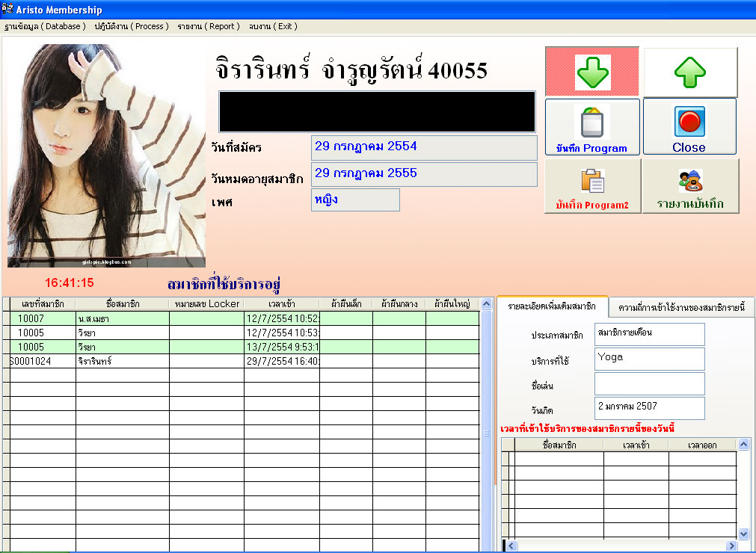Viewport: 756px width, 553px height.
Task: Click the จบงาน (Exit) menu
Action: point(273,26)
